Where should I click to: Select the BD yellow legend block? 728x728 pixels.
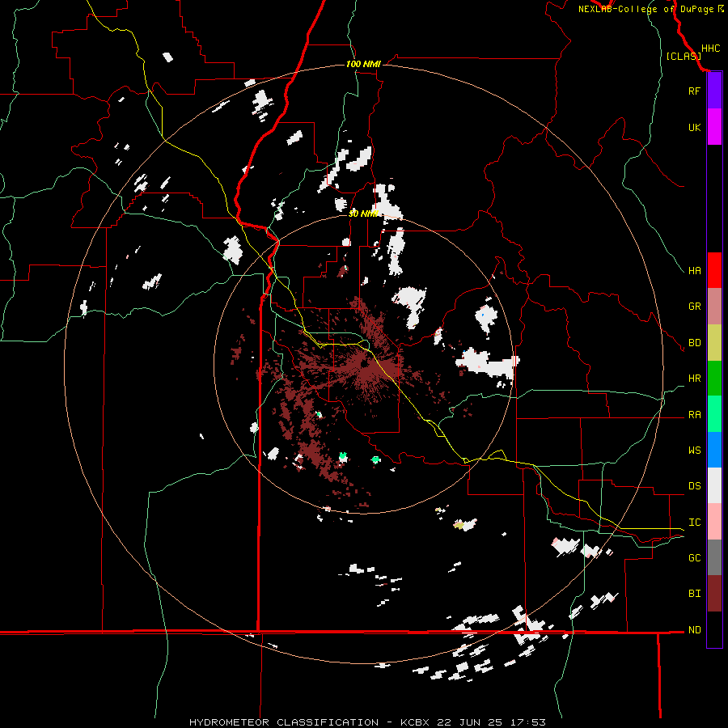pos(714,343)
